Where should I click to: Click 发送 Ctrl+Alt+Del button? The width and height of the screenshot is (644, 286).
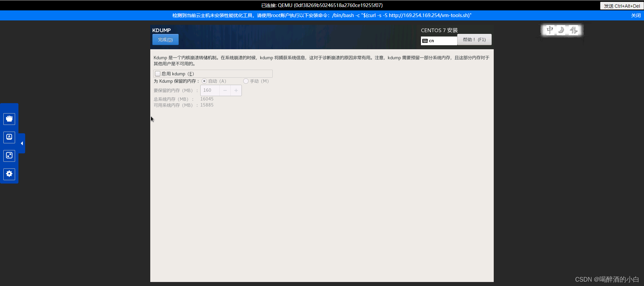click(622, 6)
